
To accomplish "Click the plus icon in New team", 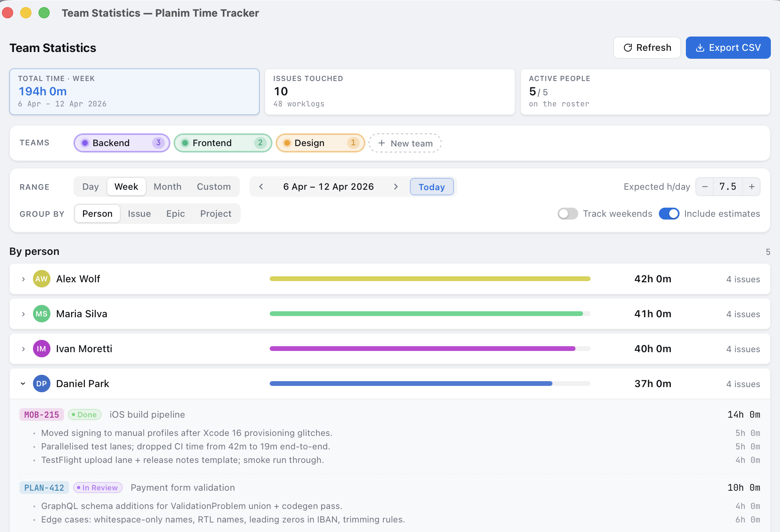I will [x=381, y=143].
